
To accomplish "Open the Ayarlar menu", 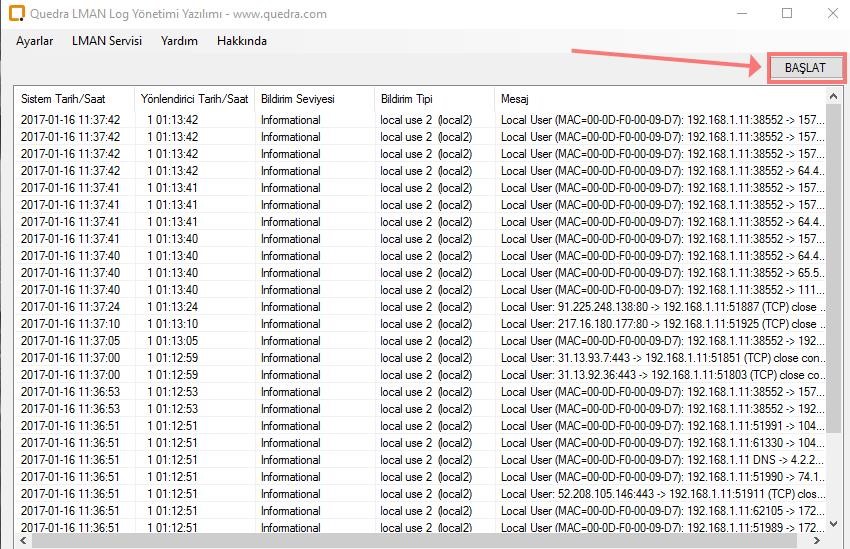I will click(34, 41).
